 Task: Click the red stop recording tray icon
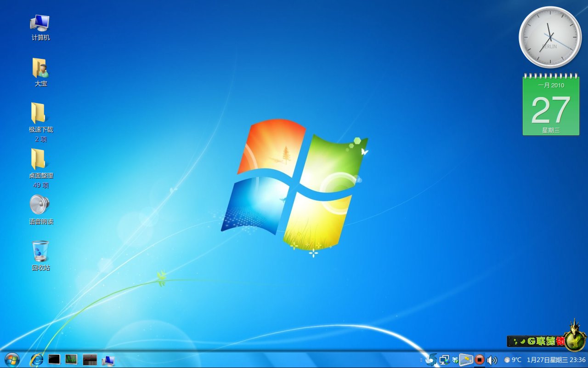(x=480, y=360)
